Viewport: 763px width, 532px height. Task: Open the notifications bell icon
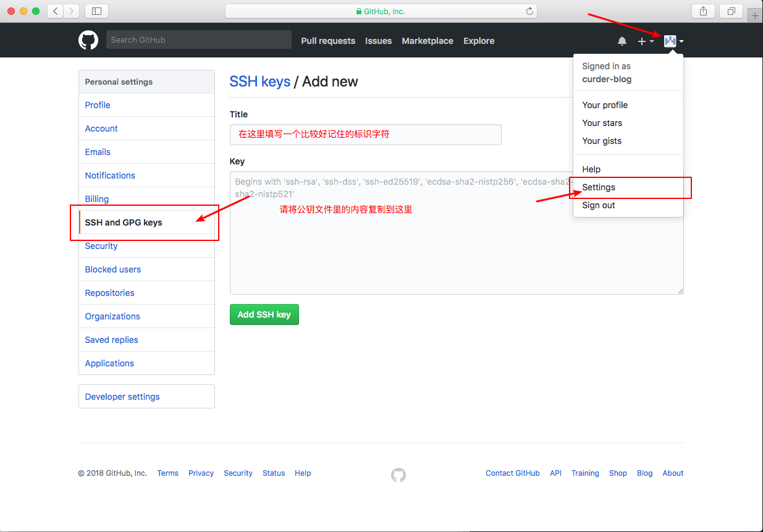(x=622, y=41)
